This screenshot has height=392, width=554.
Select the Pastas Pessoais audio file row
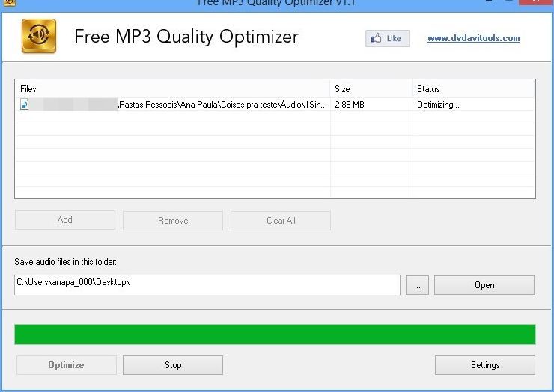click(x=275, y=105)
